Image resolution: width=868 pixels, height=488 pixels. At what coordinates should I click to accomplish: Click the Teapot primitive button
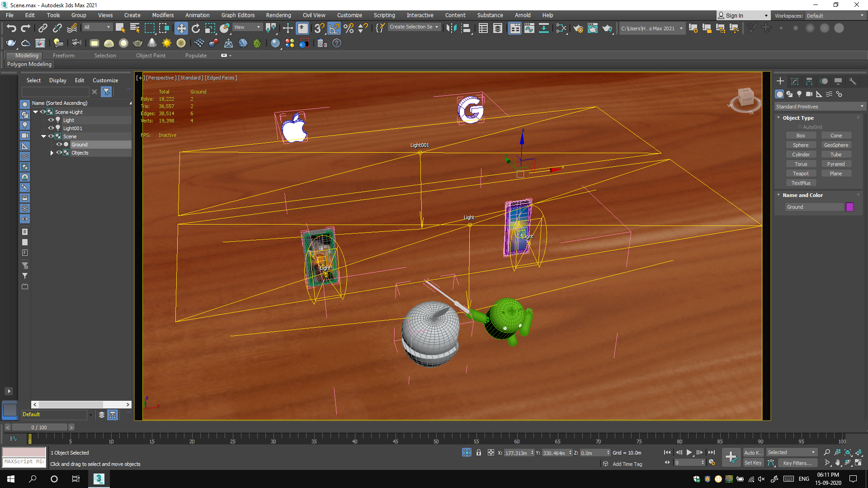coord(801,174)
